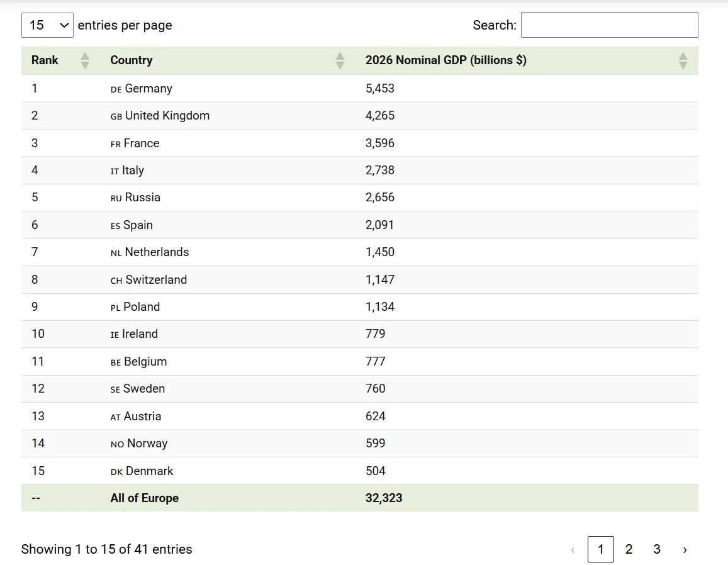Sort table by Rank column arrows
This screenshot has width=728, height=565.
point(85,60)
